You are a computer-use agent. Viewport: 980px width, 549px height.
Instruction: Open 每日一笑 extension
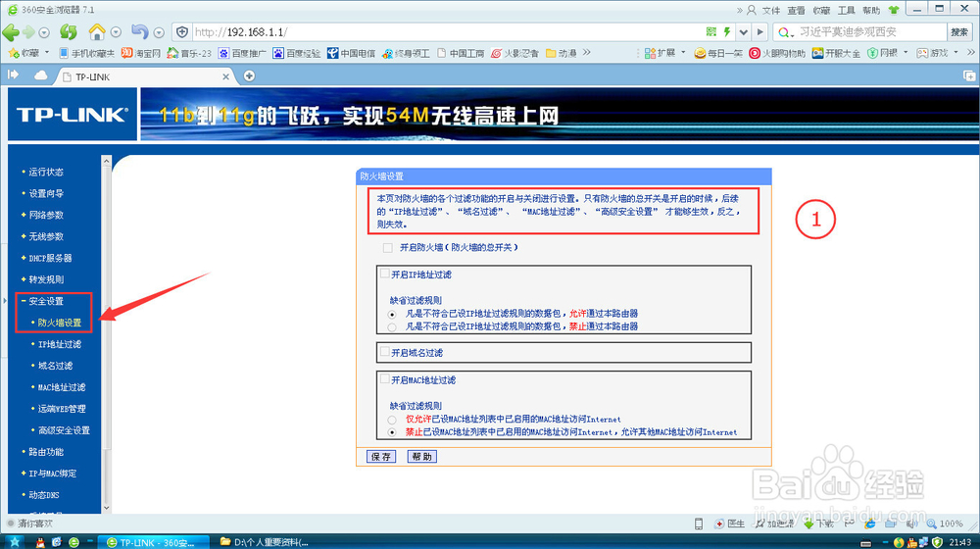coord(718,53)
